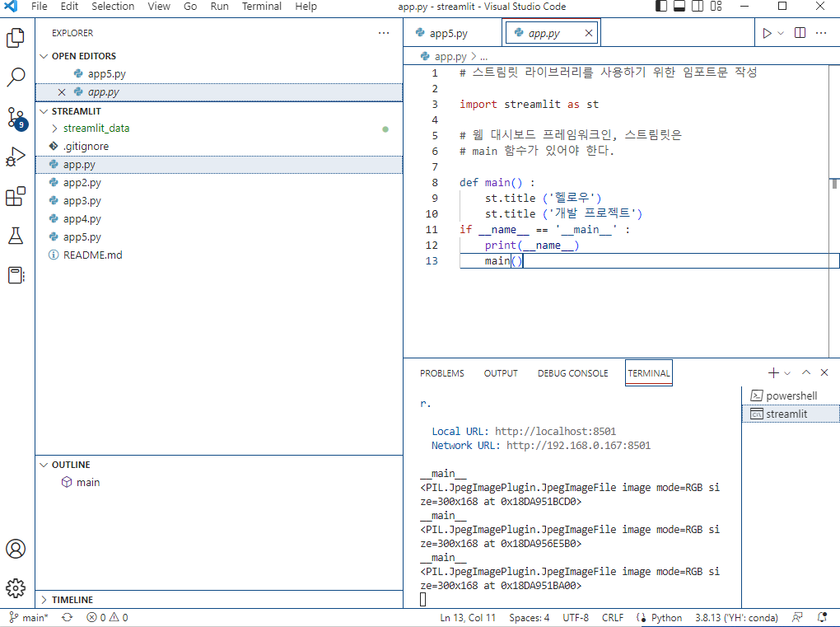Select the TERMINAL panel tab
The height and width of the screenshot is (627, 840).
coord(649,373)
